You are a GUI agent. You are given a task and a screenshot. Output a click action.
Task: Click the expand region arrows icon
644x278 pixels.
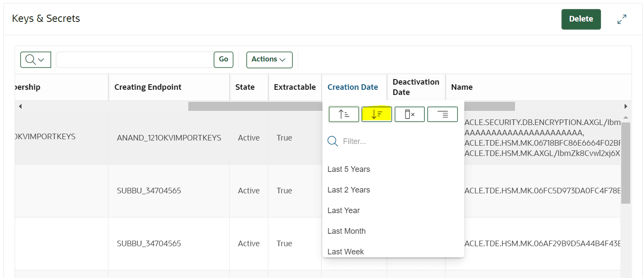point(622,19)
